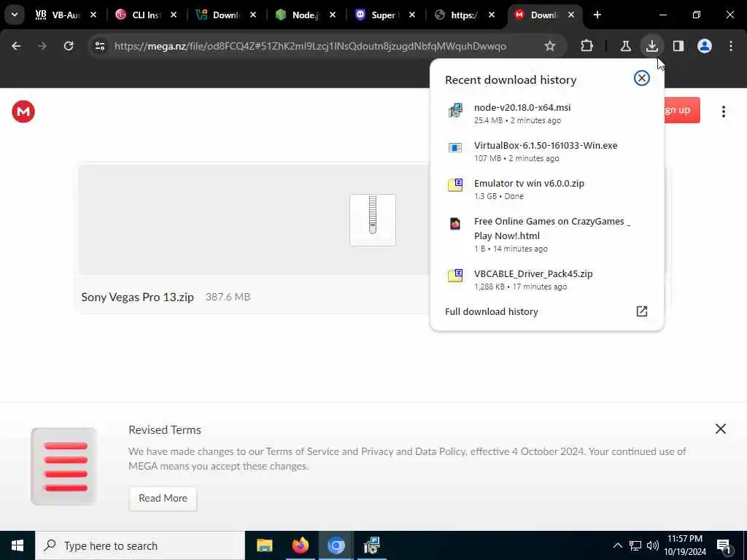
Task: View site information icon in address bar
Action: [x=99, y=46]
